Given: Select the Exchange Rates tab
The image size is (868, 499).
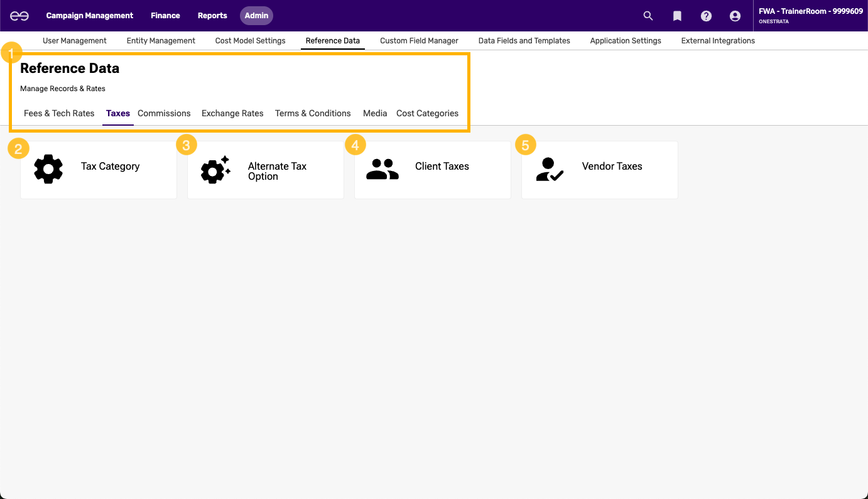Looking at the screenshot, I should 232,114.
